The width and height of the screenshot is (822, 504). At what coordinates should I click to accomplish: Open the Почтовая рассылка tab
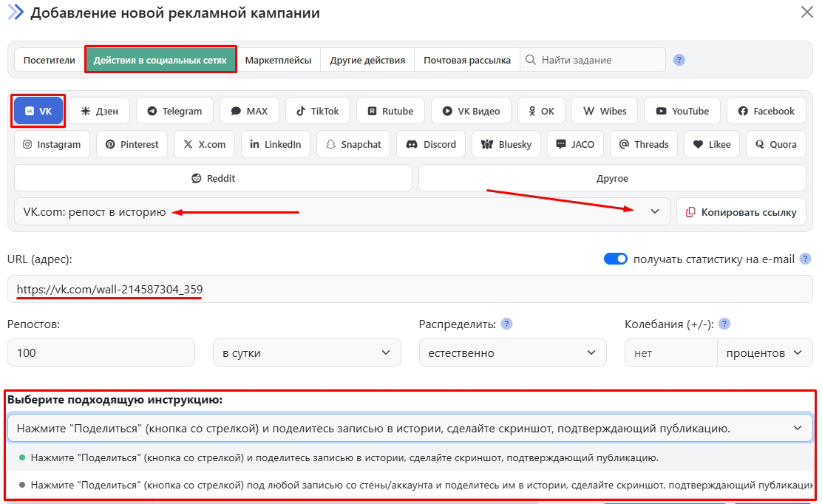[466, 60]
